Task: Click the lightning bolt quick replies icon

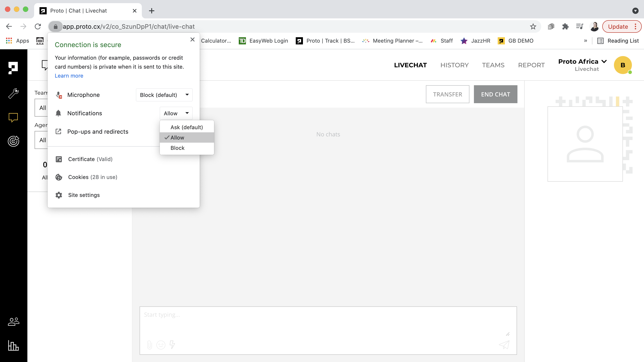Action: coord(172,345)
